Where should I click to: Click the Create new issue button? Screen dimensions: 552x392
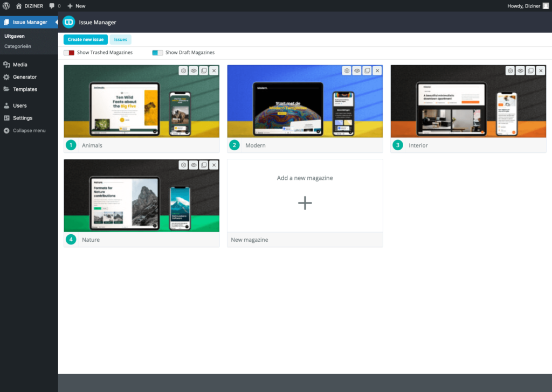(86, 39)
